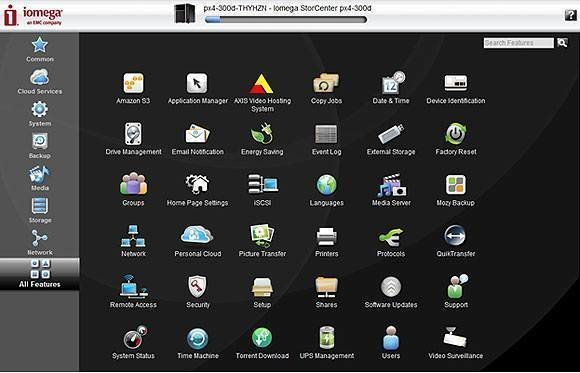
Task: Select the Network category in sidebar
Action: pyautogui.click(x=40, y=242)
